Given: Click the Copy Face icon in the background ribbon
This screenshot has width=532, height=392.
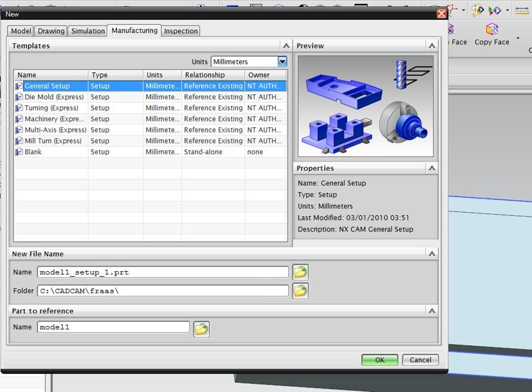Looking at the screenshot, I should tap(492, 29).
